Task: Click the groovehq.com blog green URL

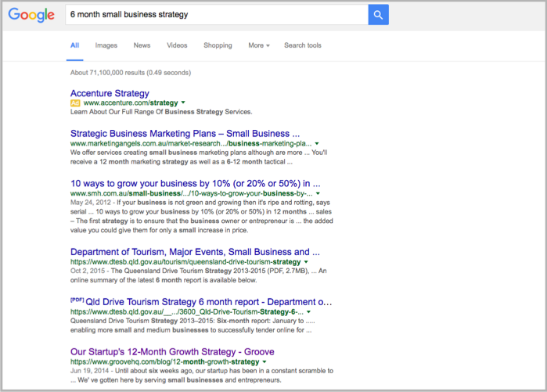Action: (x=164, y=361)
